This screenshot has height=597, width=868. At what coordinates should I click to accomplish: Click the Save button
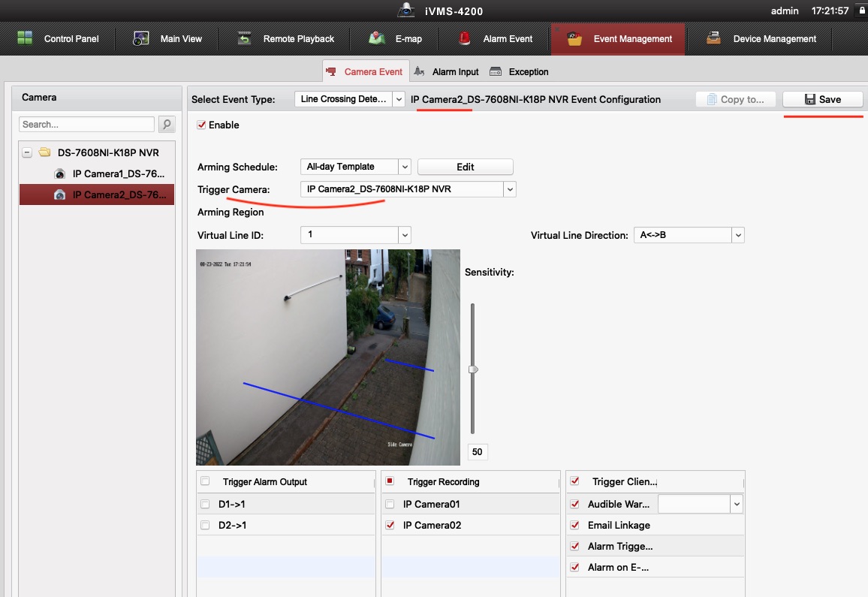[822, 99]
